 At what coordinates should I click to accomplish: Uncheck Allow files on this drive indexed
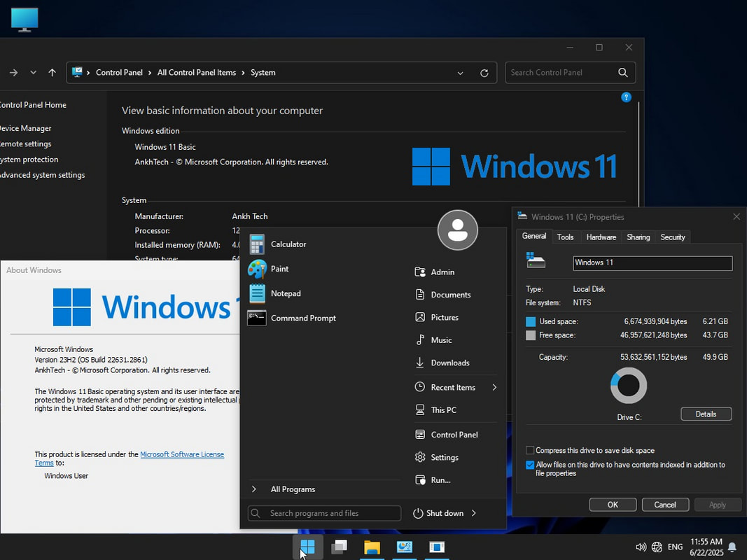[x=530, y=465]
